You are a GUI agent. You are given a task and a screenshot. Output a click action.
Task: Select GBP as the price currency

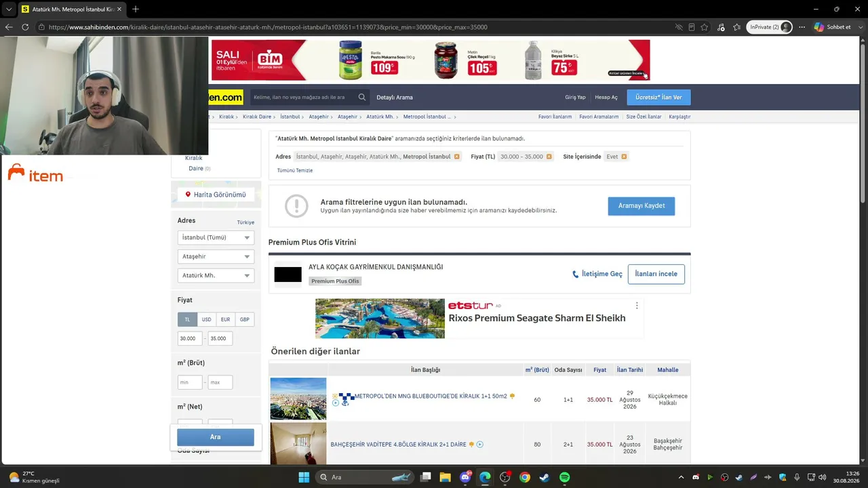(244, 319)
